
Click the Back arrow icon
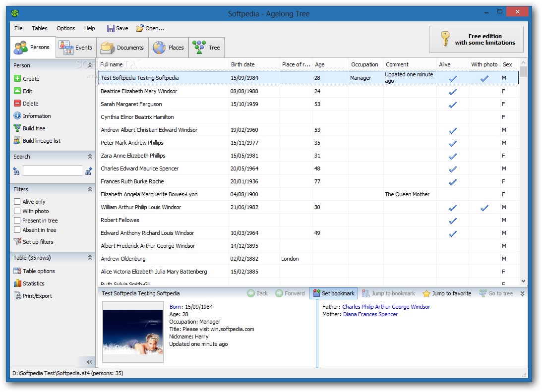click(x=251, y=293)
